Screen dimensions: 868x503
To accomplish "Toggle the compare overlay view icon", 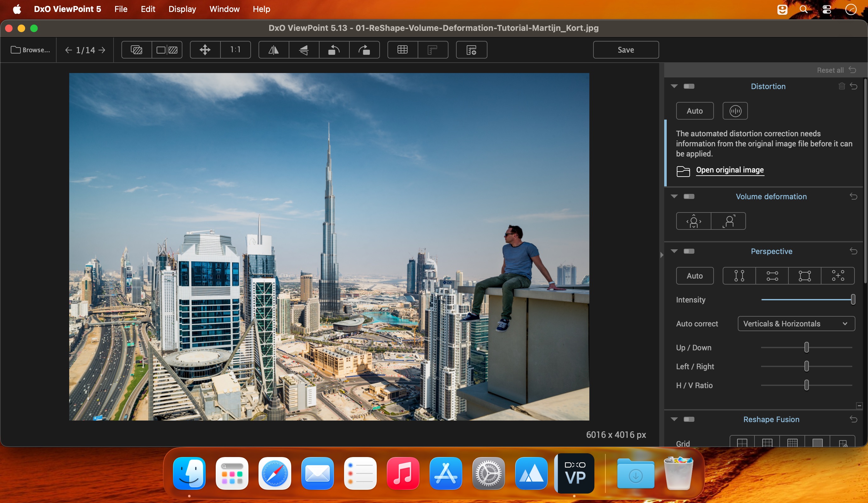I will click(x=137, y=50).
